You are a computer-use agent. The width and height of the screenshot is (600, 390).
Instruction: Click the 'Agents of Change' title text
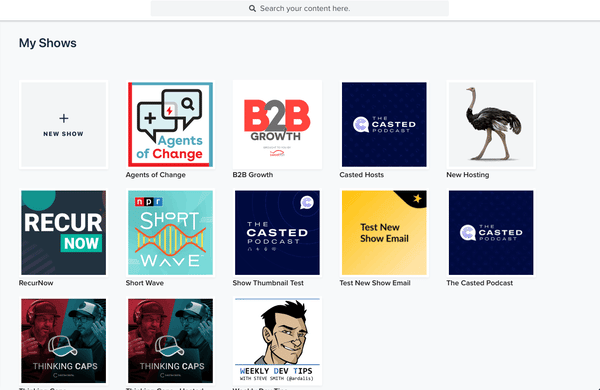coord(156,175)
